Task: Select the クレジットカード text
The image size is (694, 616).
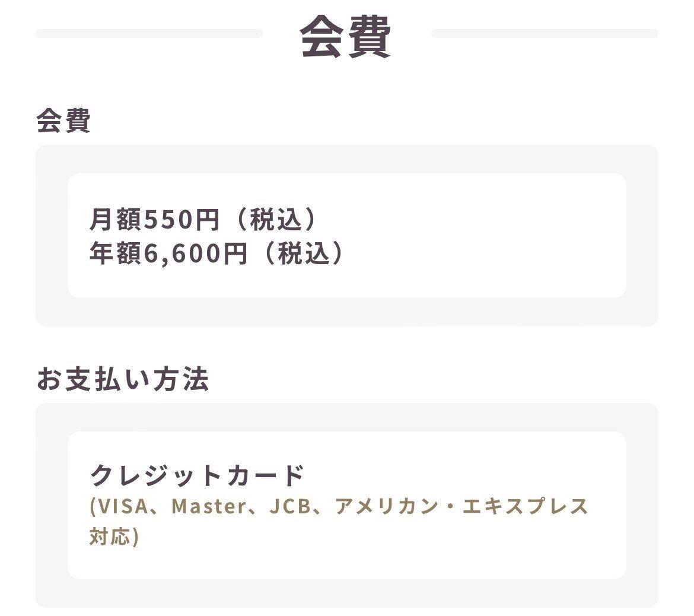Action: pos(197,475)
